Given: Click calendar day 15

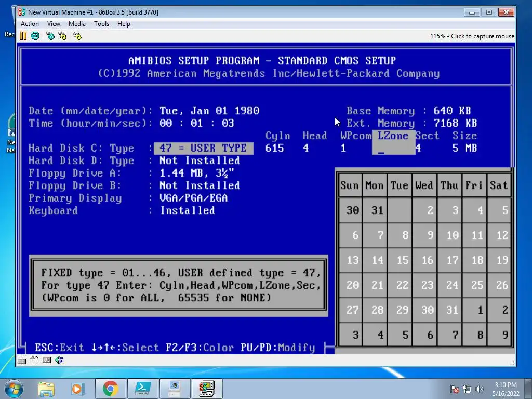Looking at the screenshot, I should [x=400, y=260].
